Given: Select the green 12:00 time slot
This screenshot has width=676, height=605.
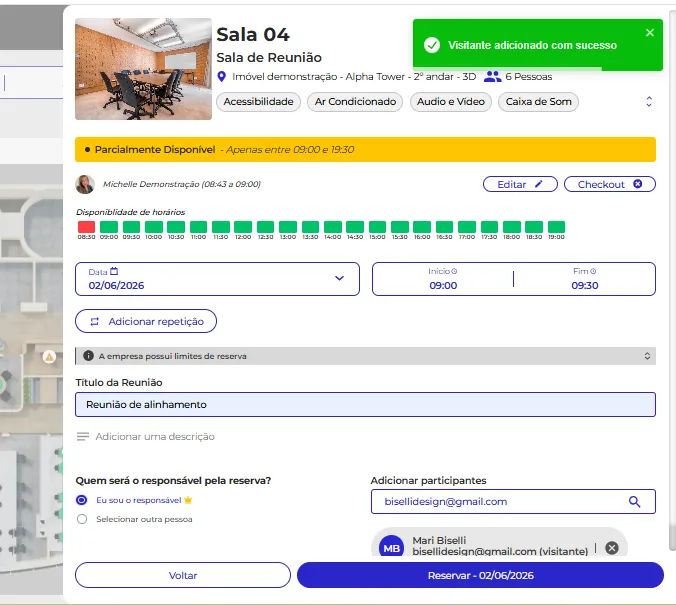Looking at the screenshot, I should click(x=243, y=227).
